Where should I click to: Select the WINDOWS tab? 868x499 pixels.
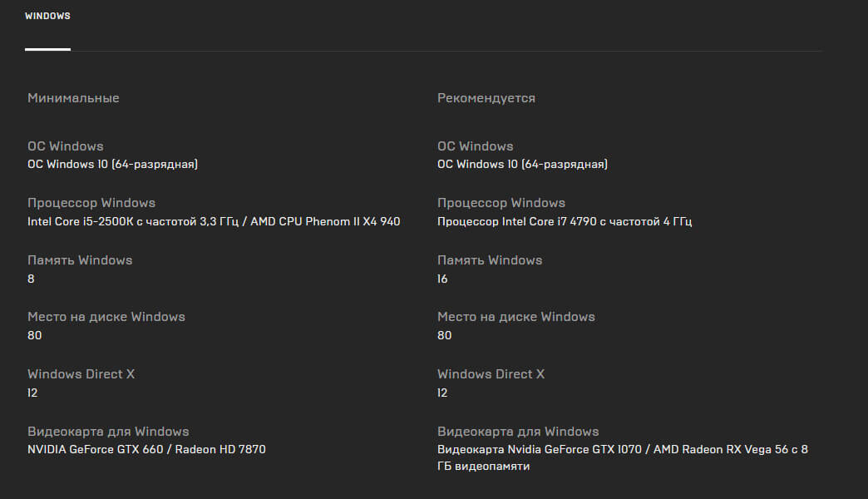pyautogui.click(x=47, y=16)
